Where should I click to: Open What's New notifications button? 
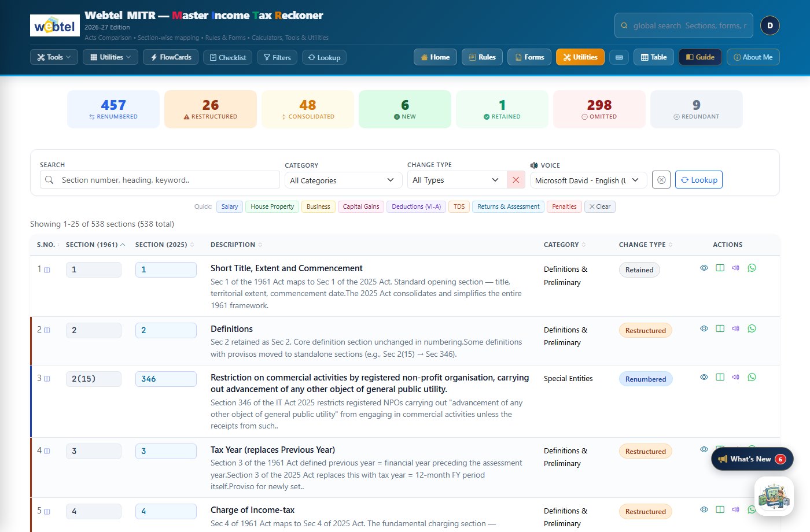click(x=752, y=459)
